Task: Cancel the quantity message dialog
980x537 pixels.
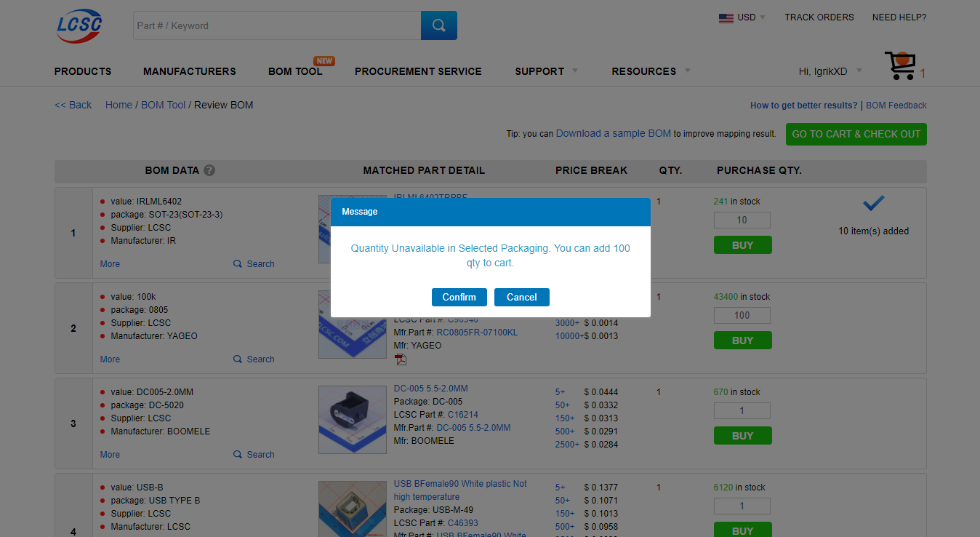Action: [522, 298]
